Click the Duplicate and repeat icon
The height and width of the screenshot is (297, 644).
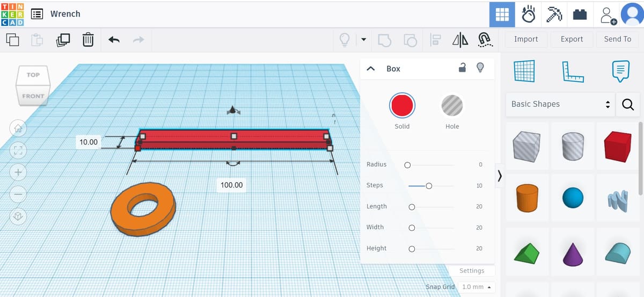(x=63, y=39)
